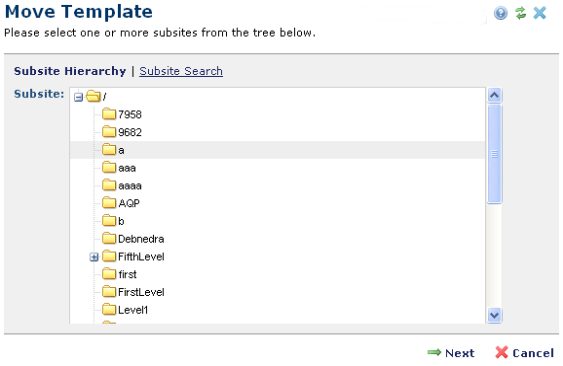Close the Move Template dialog with X icon
This screenshot has height=366, width=563.
(x=540, y=13)
